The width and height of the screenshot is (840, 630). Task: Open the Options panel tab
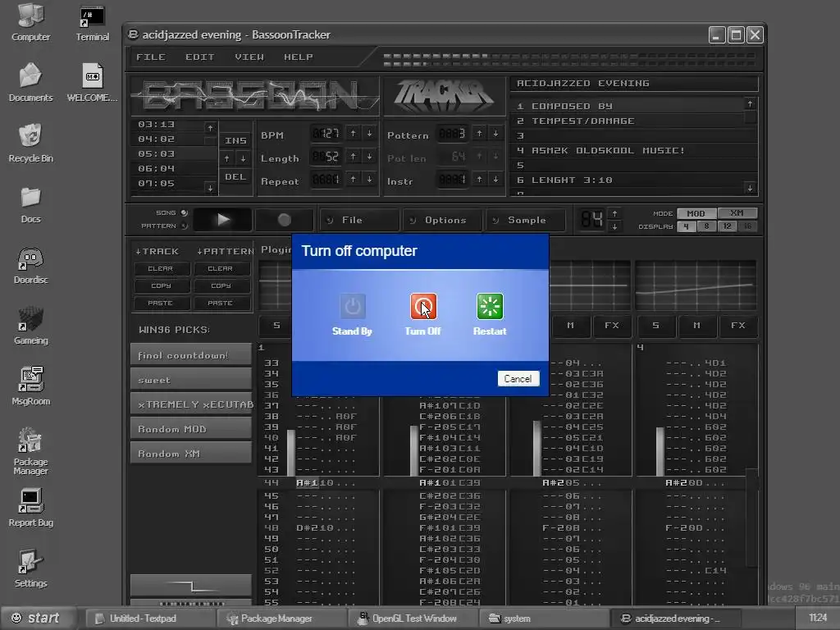point(442,220)
